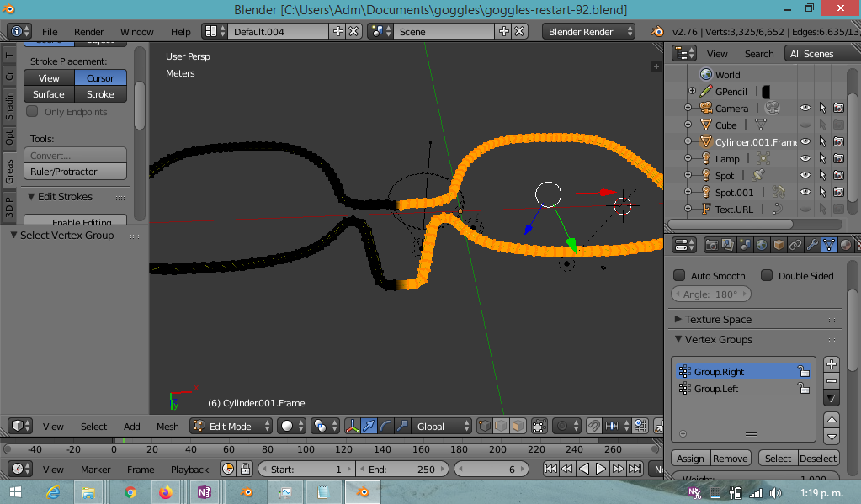
Task: Toggle the Group.Right lock icon
Action: [803, 372]
